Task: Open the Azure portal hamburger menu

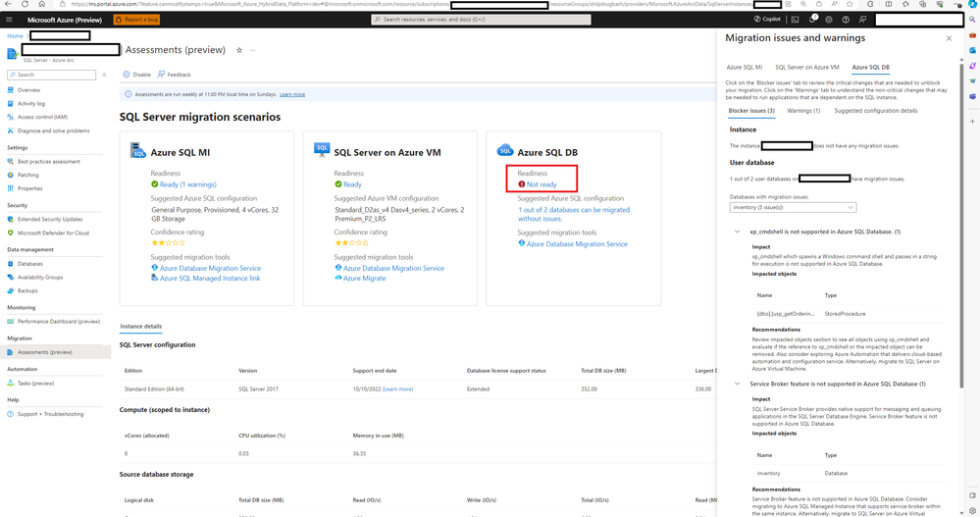Action: [x=9, y=20]
